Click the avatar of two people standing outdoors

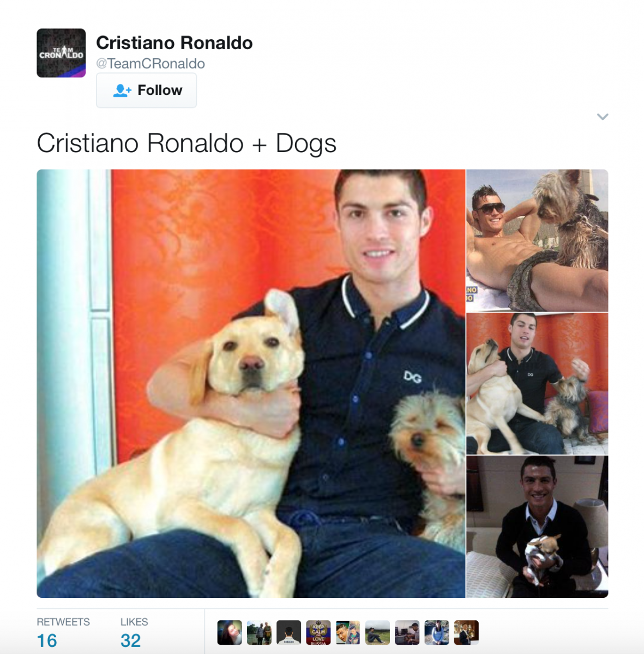coord(259,633)
